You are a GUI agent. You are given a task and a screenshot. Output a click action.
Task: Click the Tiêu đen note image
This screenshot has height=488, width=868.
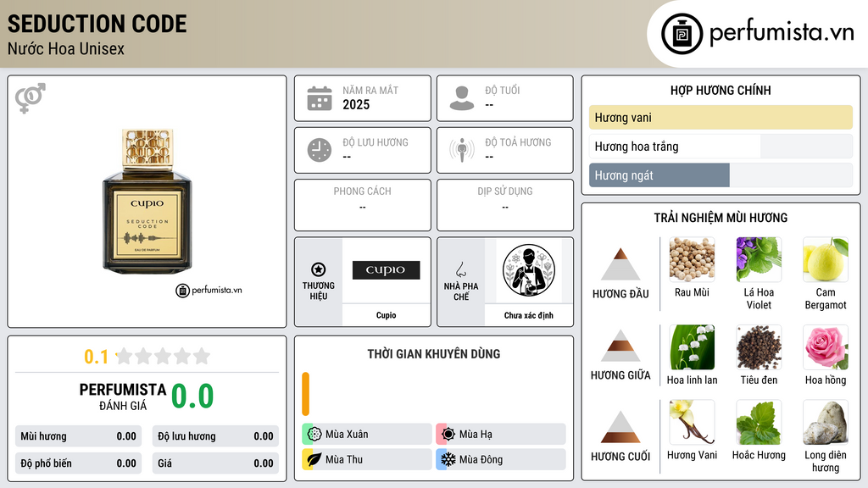point(759,347)
